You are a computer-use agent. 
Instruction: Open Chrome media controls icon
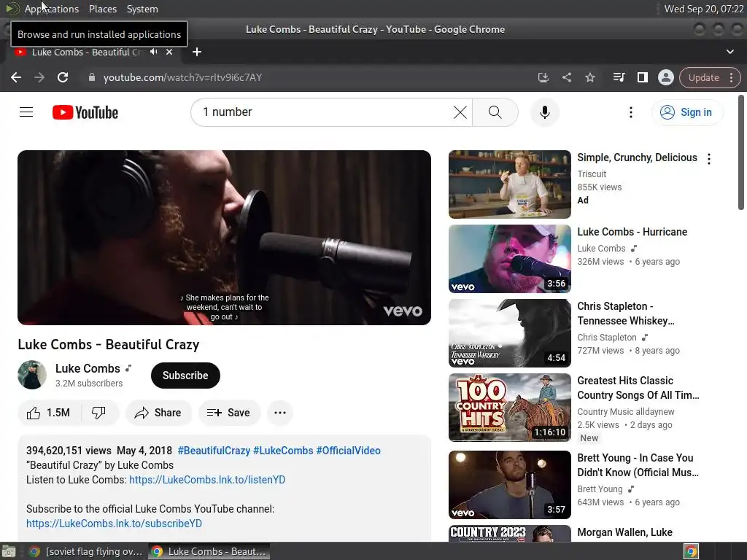pyautogui.click(x=619, y=77)
